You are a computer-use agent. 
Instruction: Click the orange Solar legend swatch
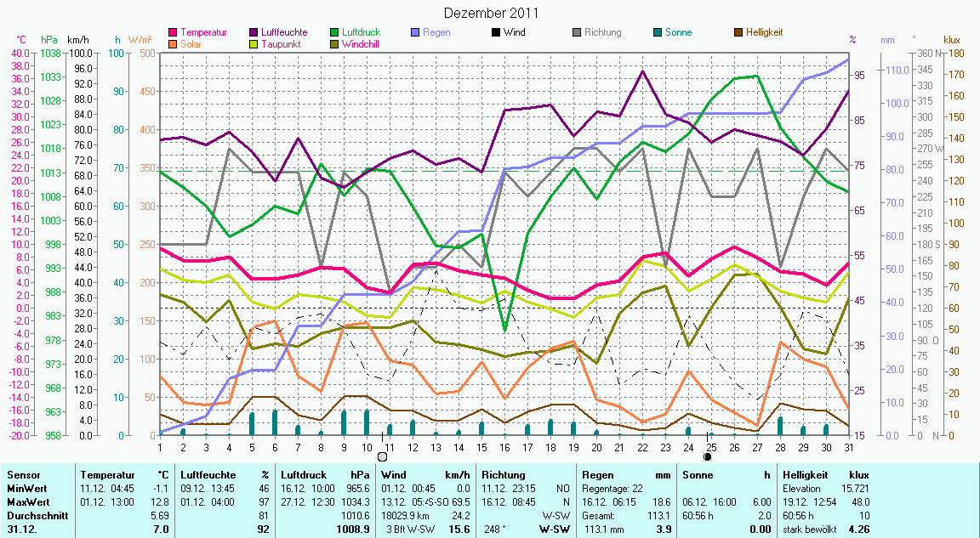(174, 44)
